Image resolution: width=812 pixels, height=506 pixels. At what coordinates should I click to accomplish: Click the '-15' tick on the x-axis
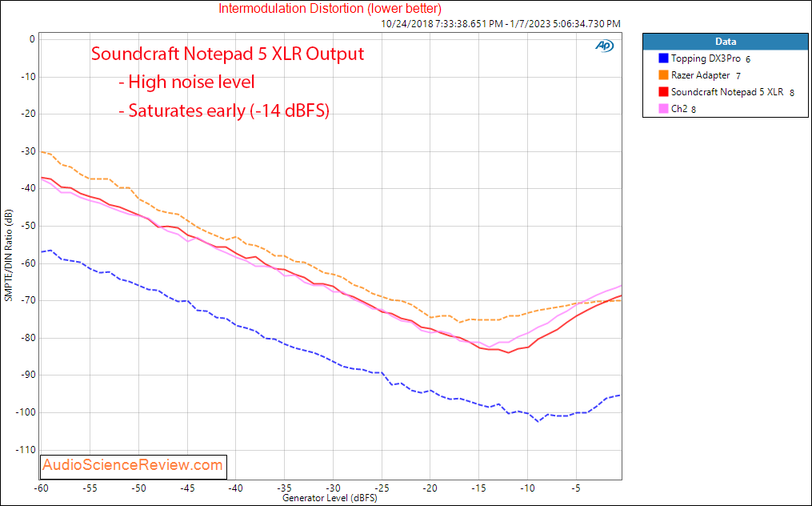pyautogui.click(x=478, y=488)
